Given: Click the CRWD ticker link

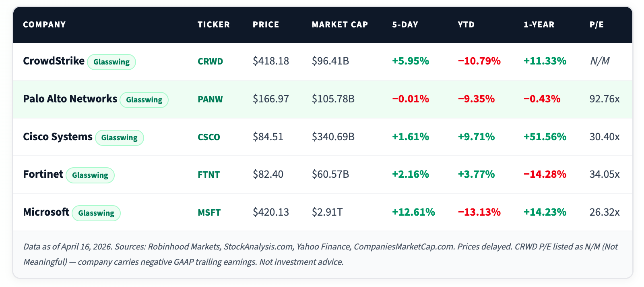Looking at the screenshot, I should [210, 61].
